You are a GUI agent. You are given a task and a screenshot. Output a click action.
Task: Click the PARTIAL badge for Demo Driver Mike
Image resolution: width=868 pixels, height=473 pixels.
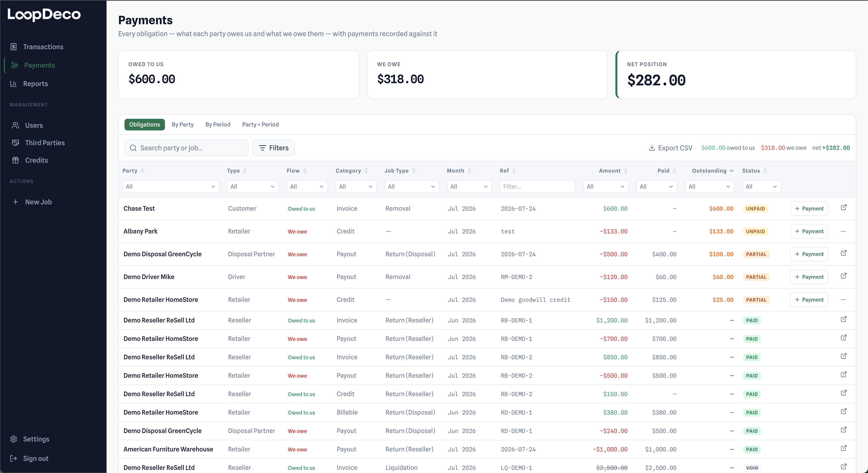pos(756,277)
